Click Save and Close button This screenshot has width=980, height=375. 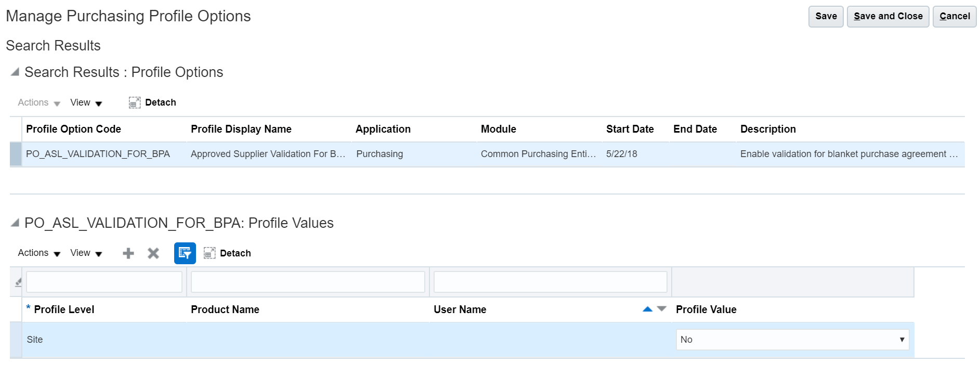[888, 16]
